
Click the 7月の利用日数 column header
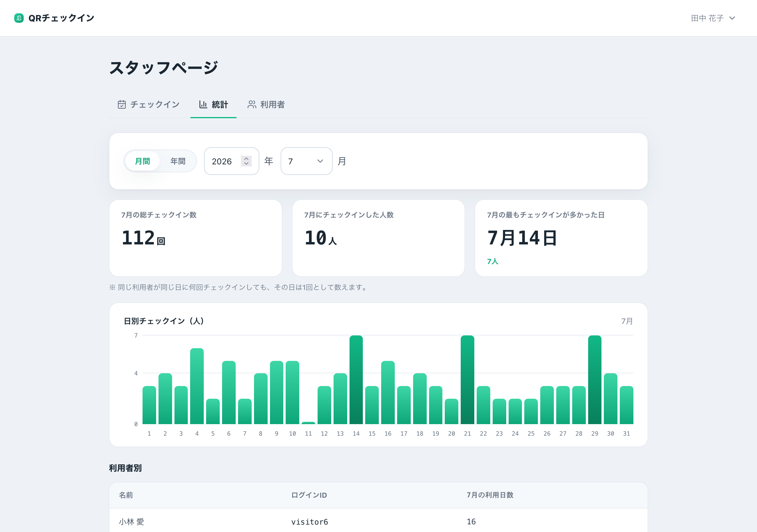pyautogui.click(x=490, y=495)
